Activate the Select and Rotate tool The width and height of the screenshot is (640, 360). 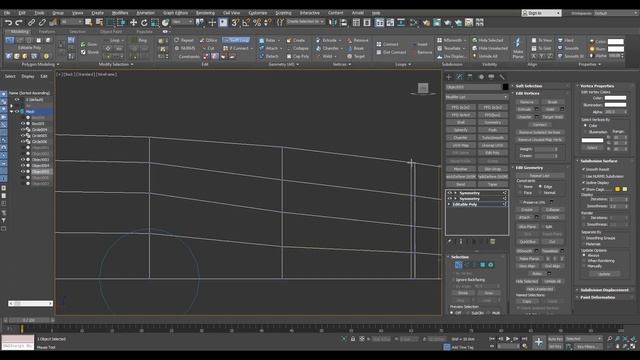144,22
